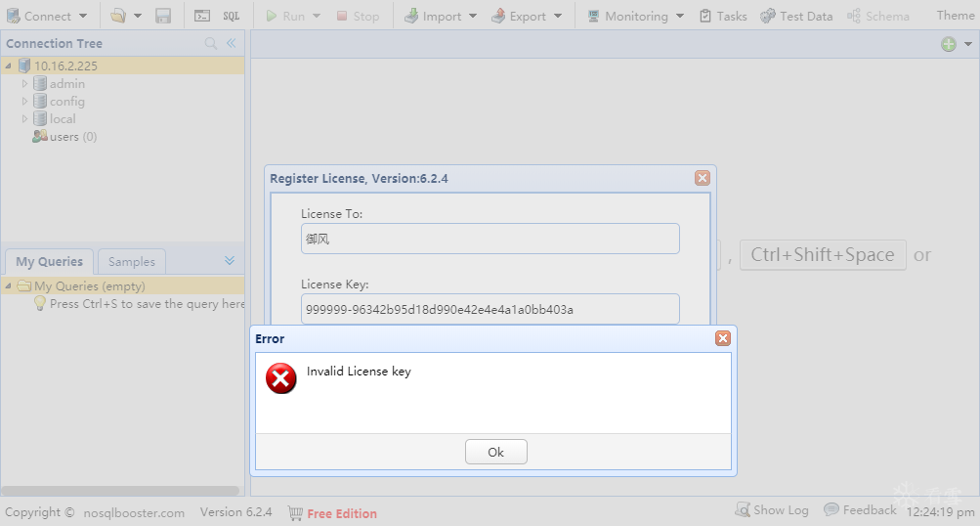Expand the local database node

(25, 118)
